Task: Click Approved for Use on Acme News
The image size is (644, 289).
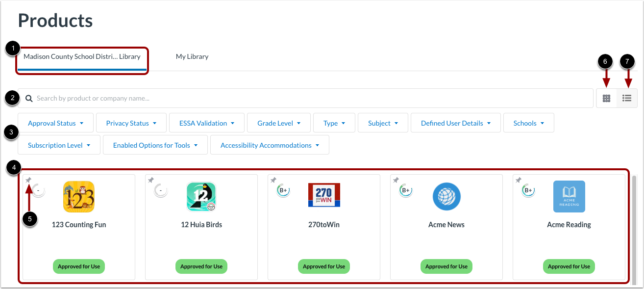Action: [446, 266]
